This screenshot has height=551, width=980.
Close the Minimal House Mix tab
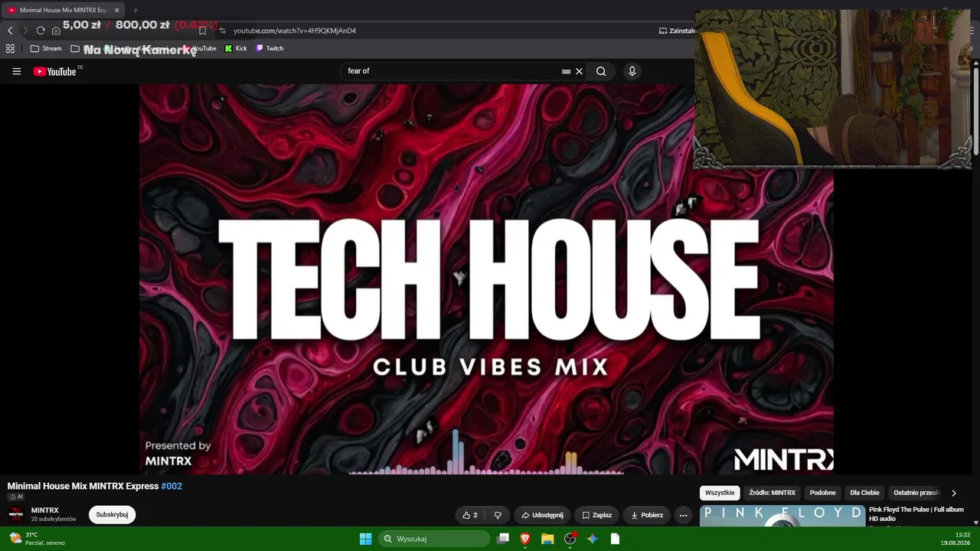(116, 10)
